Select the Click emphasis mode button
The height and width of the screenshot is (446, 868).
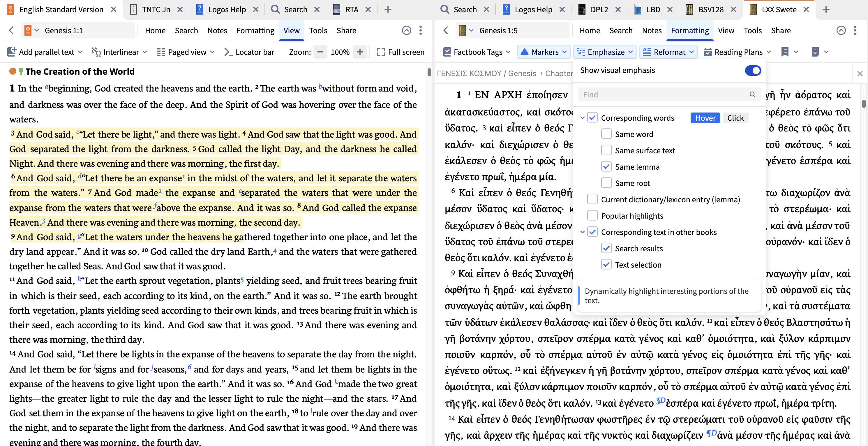click(x=735, y=118)
